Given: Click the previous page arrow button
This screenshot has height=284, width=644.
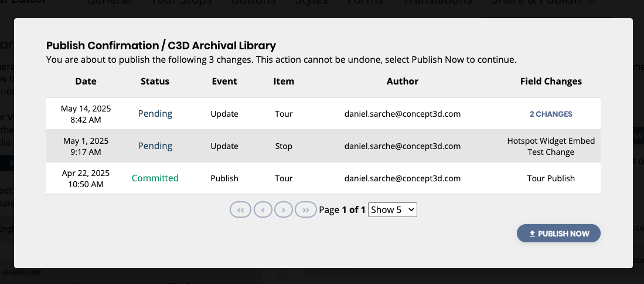Looking at the screenshot, I should pyautogui.click(x=263, y=209).
